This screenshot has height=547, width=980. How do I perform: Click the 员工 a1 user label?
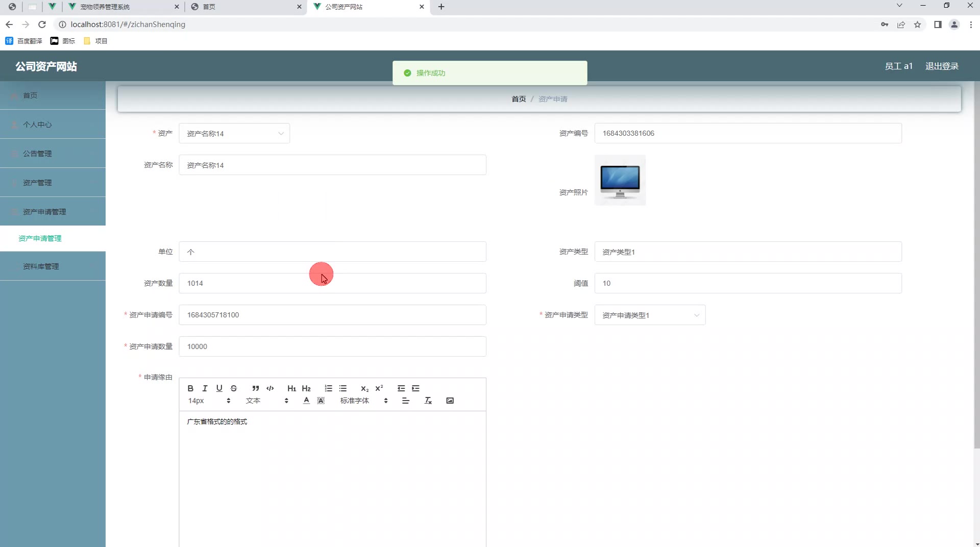898,66
